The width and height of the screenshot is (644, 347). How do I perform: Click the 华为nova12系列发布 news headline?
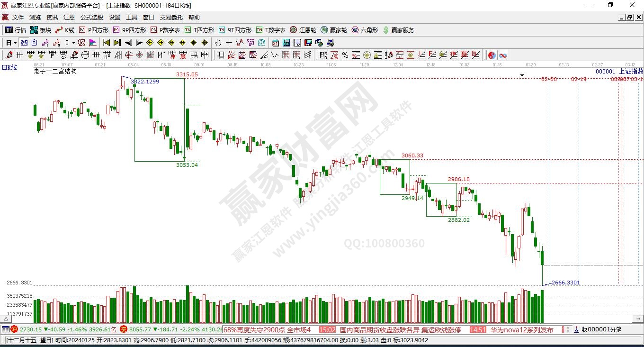pos(522,329)
